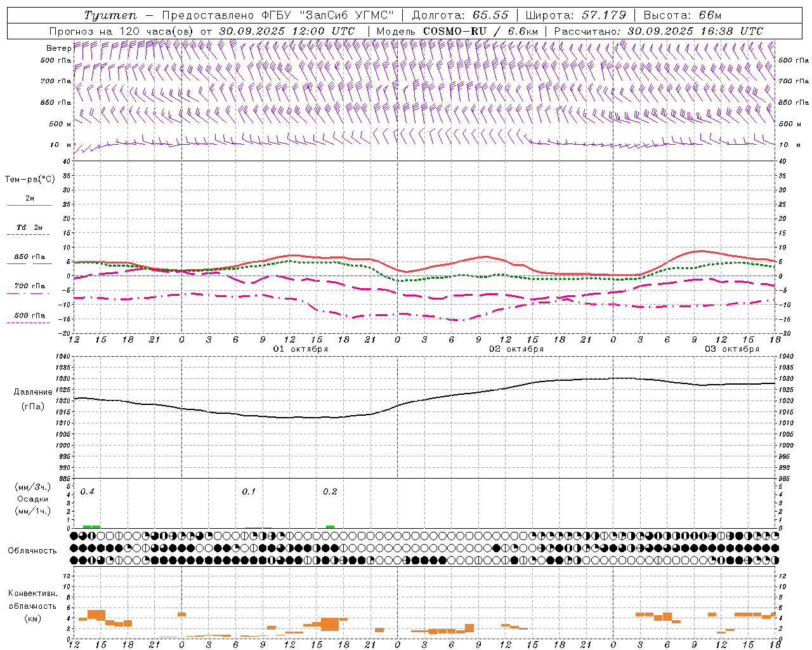Click the "Конвективн." label
Viewport: 812px width, 650px height.
point(32,594)
